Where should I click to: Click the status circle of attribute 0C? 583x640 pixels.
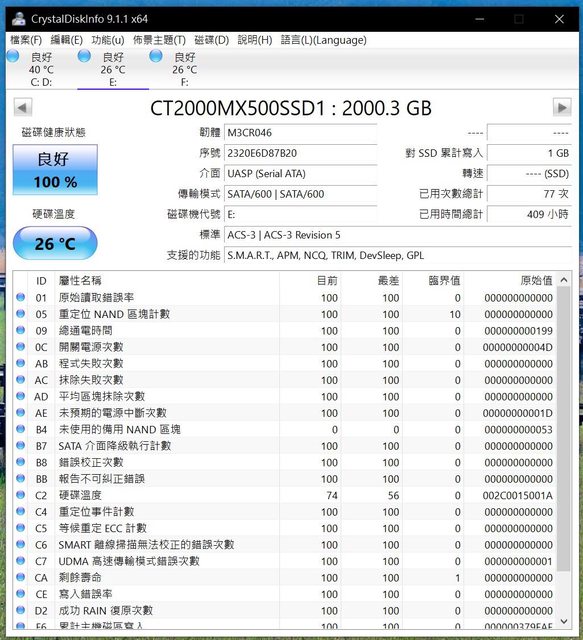click(x=20, y=347)
